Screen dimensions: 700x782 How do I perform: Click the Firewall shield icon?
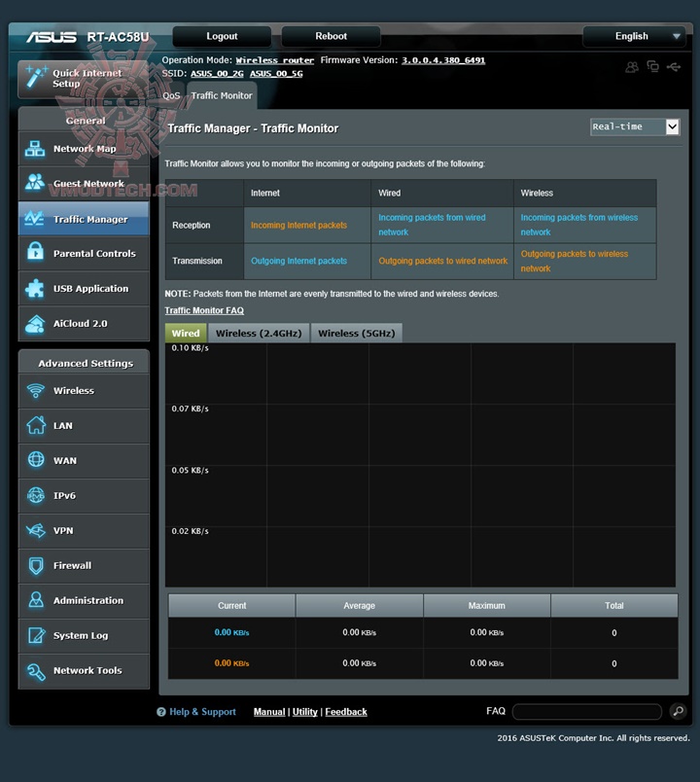coord(36,565)
